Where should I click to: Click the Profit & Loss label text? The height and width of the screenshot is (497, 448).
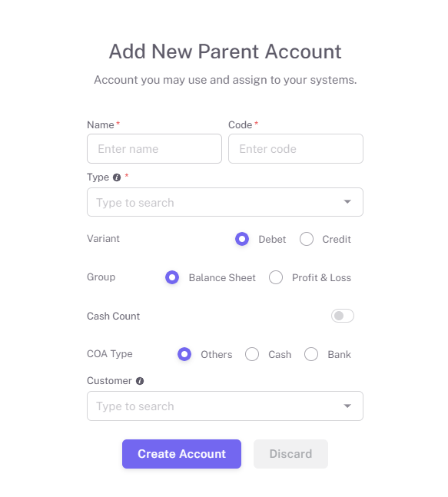click(321, 277)
